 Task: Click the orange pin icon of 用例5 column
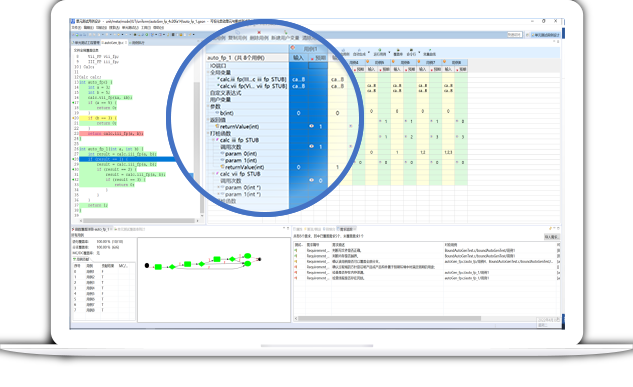point(368,62)
